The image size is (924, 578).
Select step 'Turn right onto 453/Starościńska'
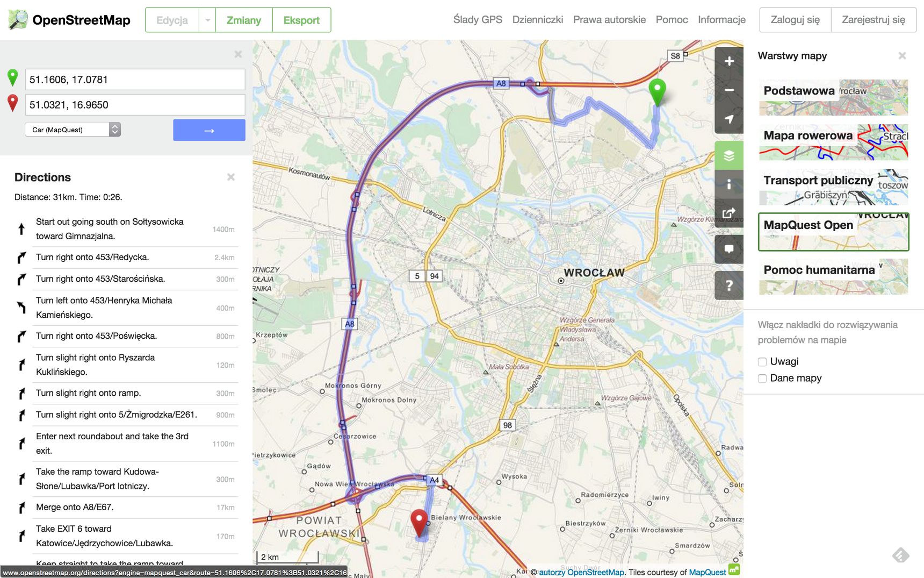click(x=126, y=279)
